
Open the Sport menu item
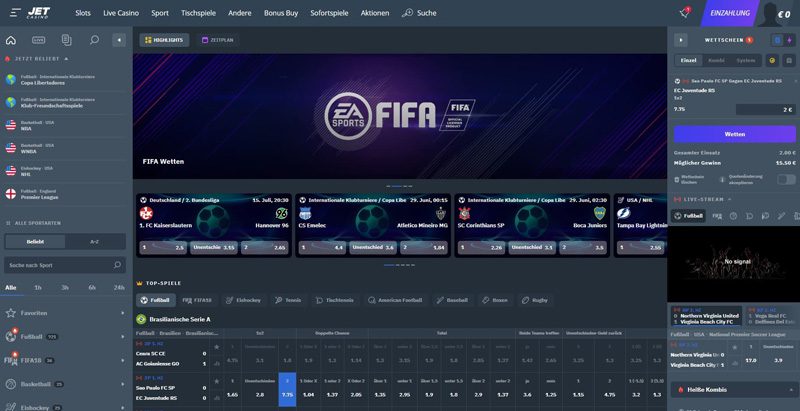[160, 13]
